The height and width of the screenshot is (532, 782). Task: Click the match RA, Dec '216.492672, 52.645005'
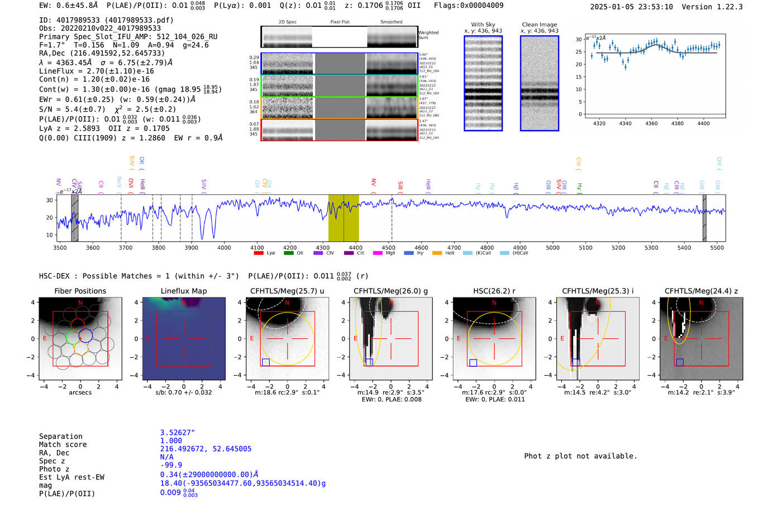pyautogui.click(x=206, y=449)
